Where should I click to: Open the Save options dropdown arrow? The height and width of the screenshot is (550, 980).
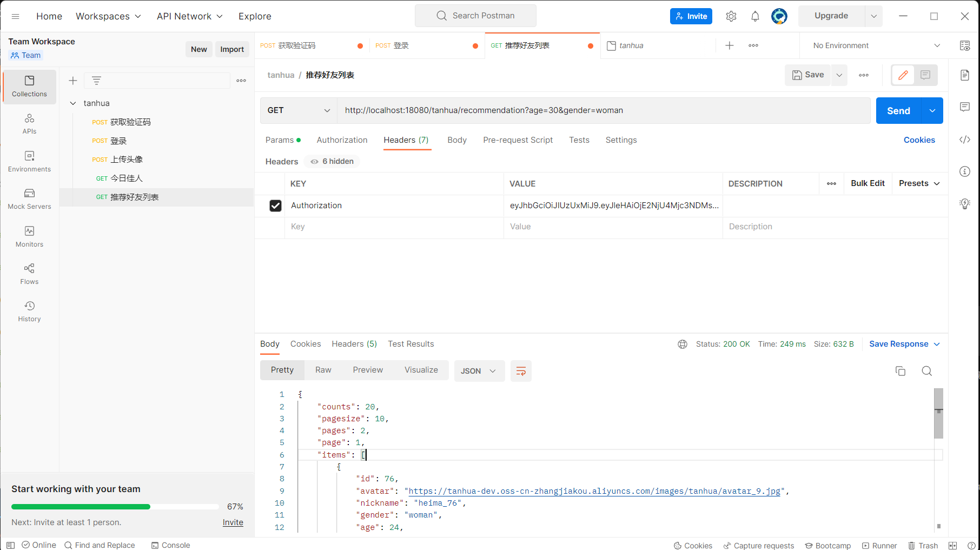pos(839,75)
